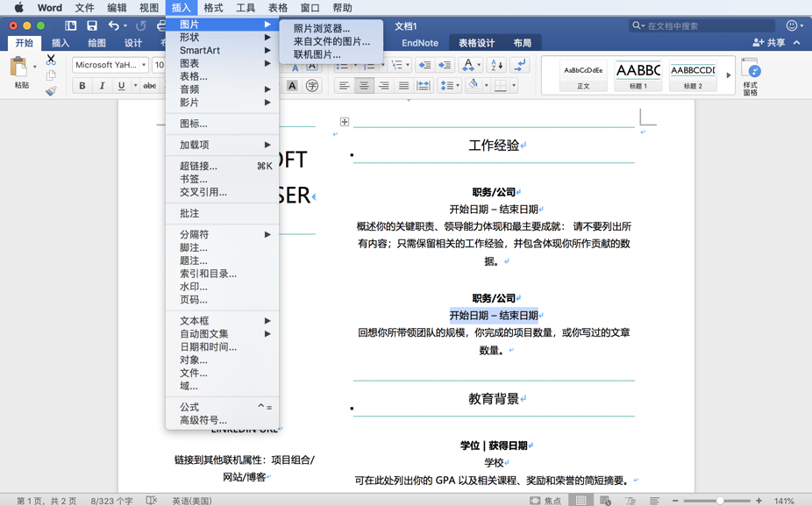Open the EndNote ribbon tab

click(x=420, y=43)
